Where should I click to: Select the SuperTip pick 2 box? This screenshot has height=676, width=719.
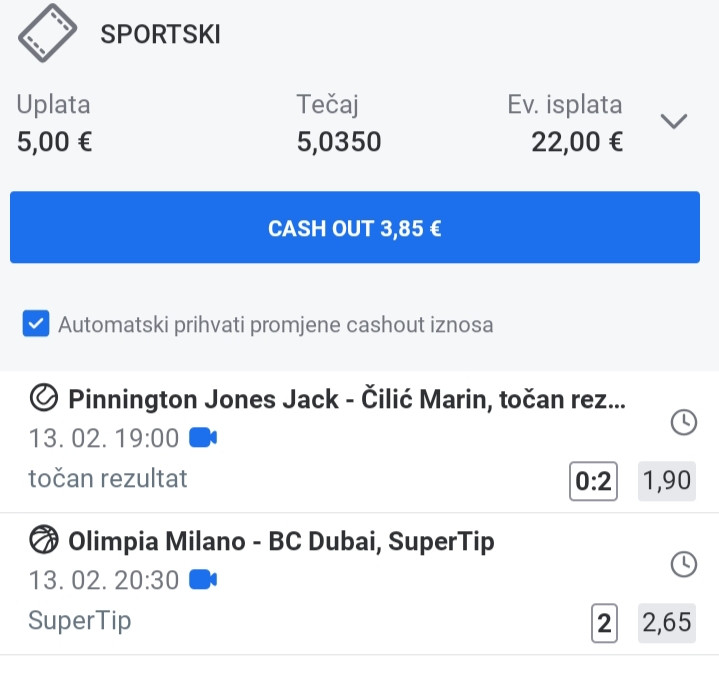[604, 623]
